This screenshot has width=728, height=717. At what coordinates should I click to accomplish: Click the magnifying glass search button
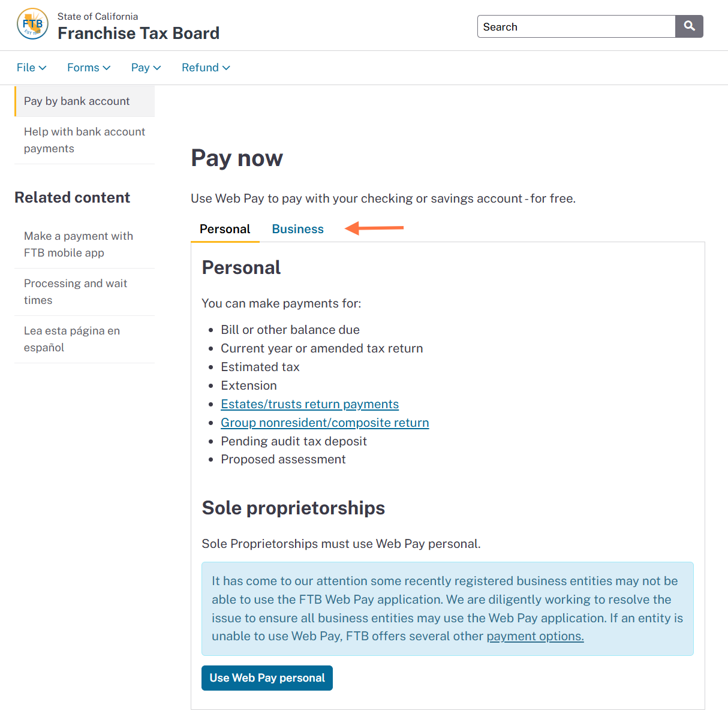[x=689, y=26]
